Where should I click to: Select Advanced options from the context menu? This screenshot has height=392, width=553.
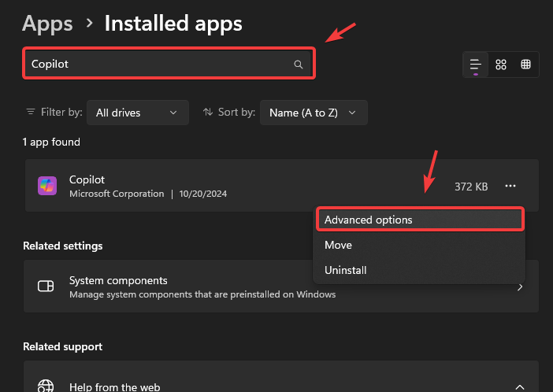tap(419, 220)
